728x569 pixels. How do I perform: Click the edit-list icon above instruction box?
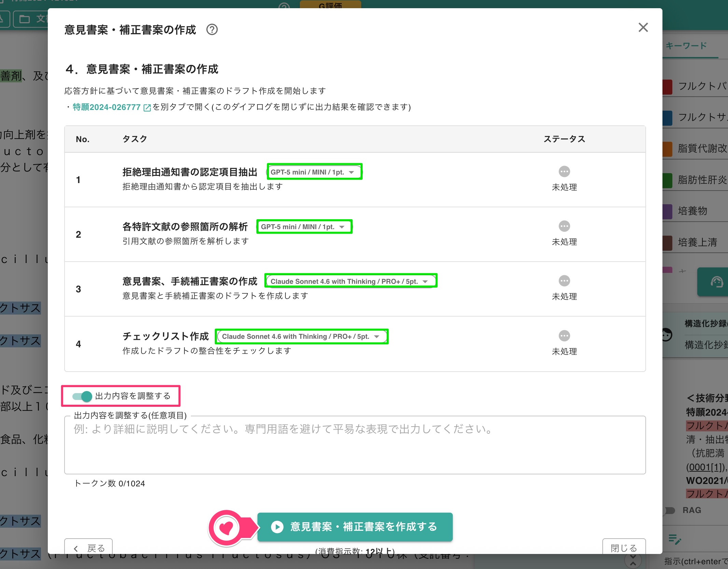coord(674,540)
